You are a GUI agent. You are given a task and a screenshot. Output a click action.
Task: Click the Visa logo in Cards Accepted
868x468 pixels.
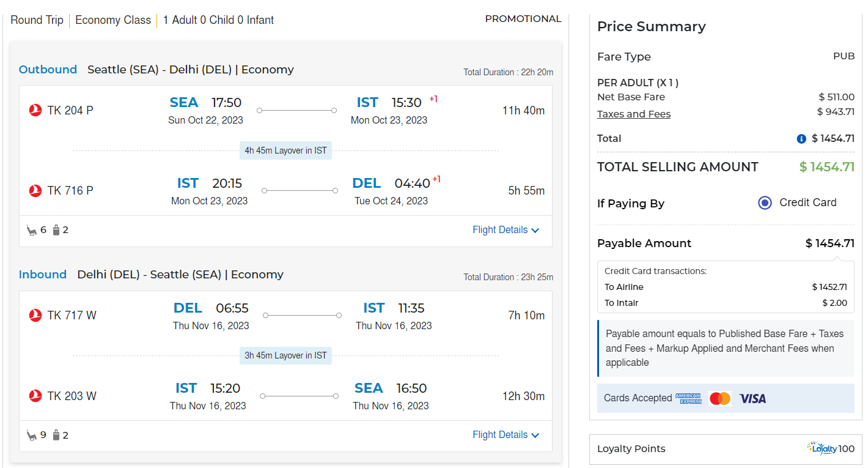(752, 399)
